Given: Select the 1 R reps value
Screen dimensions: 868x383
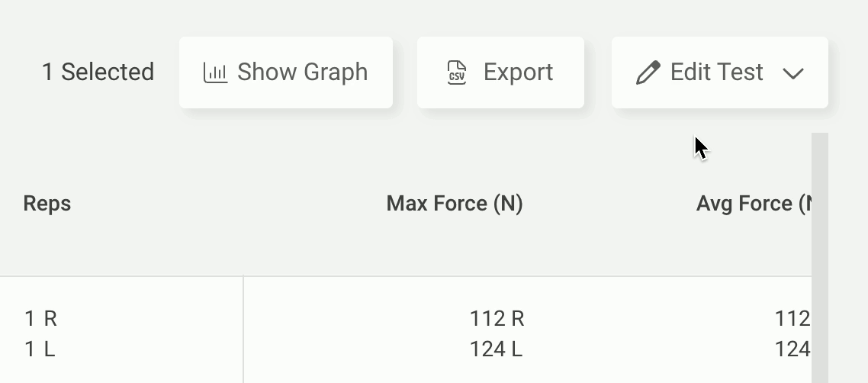Looking at the screenshot, I should [x=41, y=319].
